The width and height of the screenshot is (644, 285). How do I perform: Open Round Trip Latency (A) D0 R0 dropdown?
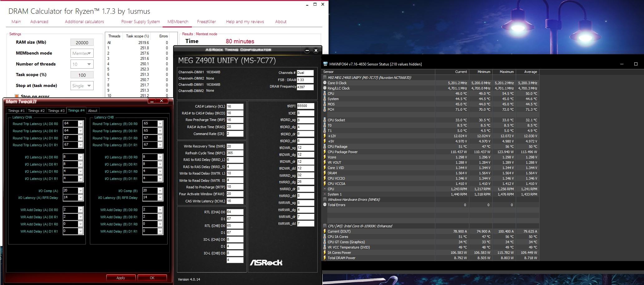(80, 124)
